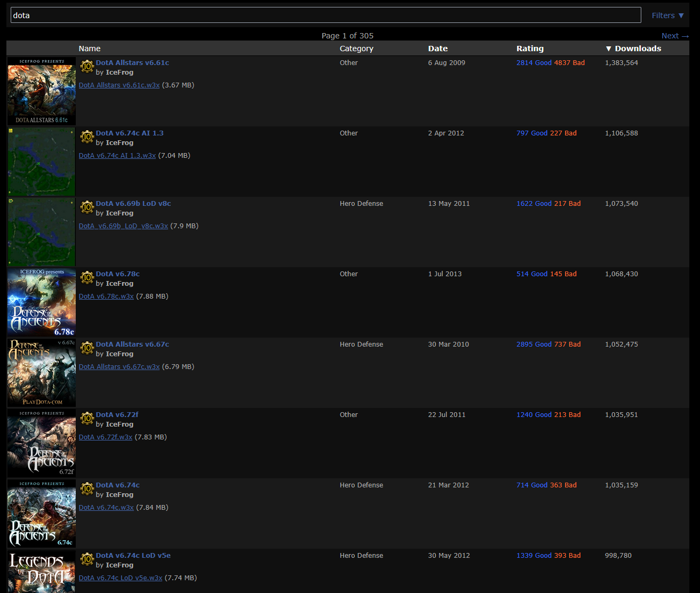The image size is (700, 593).
Task: Open the DotA v6.78c cover thumbnail
Action: (x=42, y=302)
